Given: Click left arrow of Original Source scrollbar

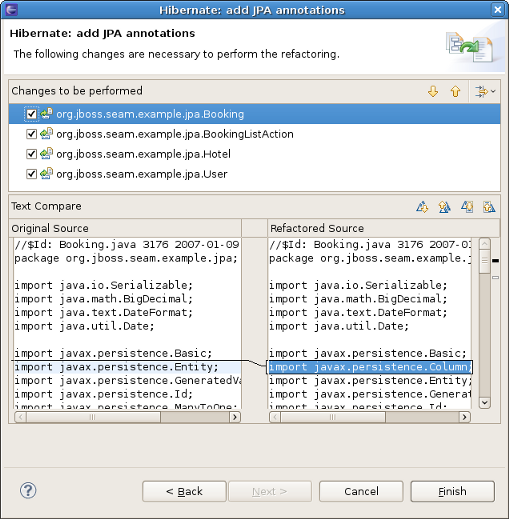Looking at the screenshot, I should [21, 417].
